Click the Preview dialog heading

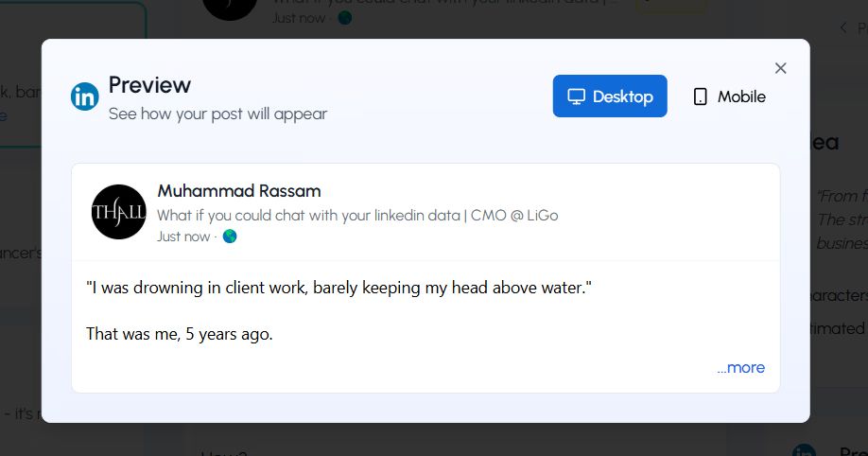[149, 85]
